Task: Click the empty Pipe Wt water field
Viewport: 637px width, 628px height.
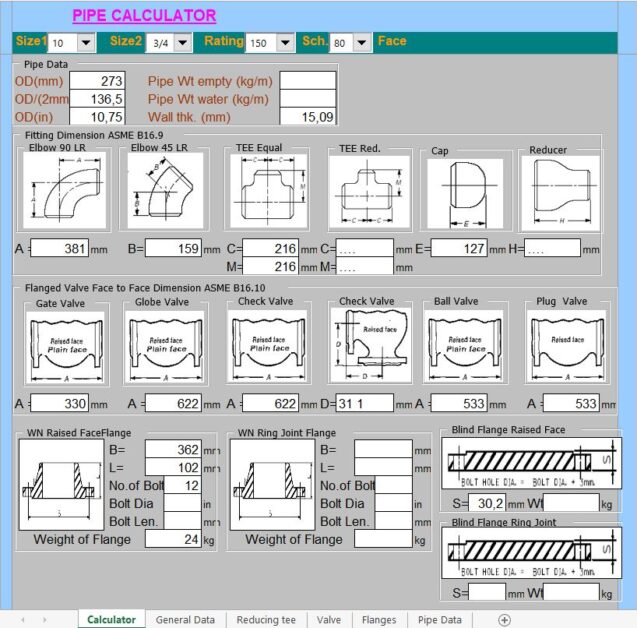Action: (308, 99)
